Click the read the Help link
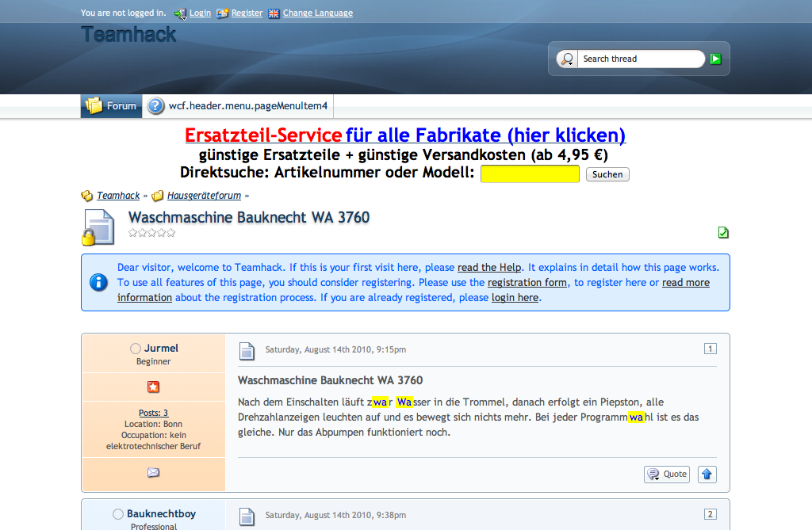Screen dimensions: 812x530 point(489,268)
